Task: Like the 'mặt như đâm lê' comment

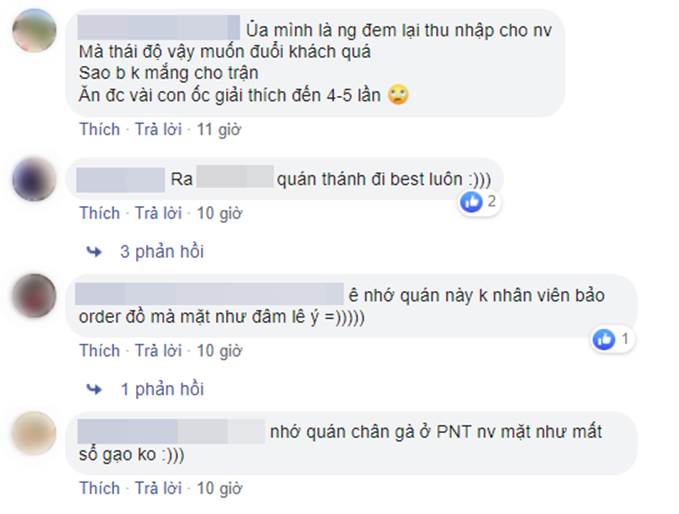Action: [100, 350]
